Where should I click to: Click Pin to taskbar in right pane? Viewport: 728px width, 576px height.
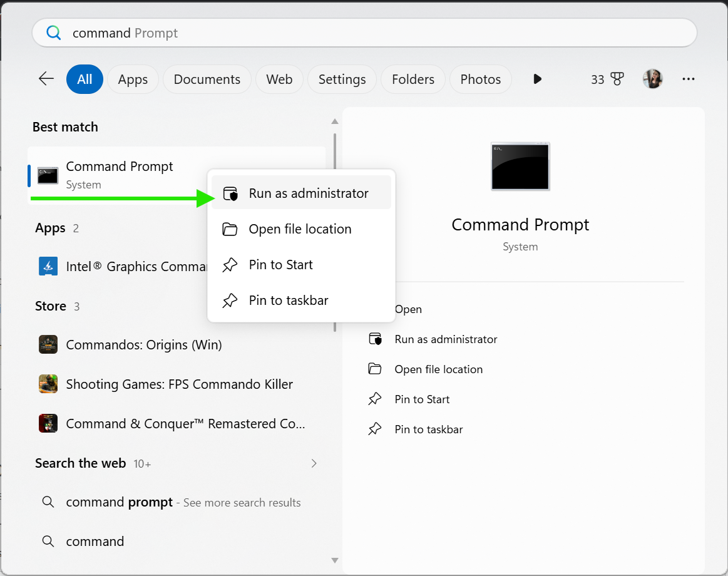pos(429,429)
